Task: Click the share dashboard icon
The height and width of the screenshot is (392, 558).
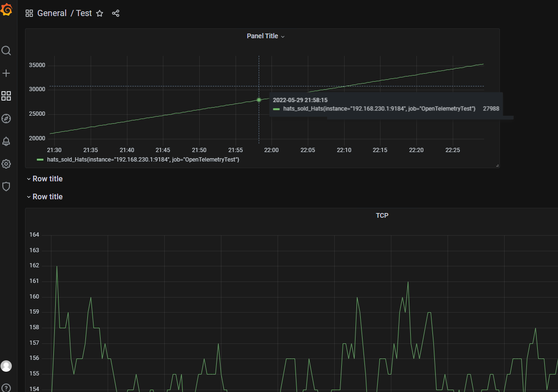Action: tap(116, 13)
